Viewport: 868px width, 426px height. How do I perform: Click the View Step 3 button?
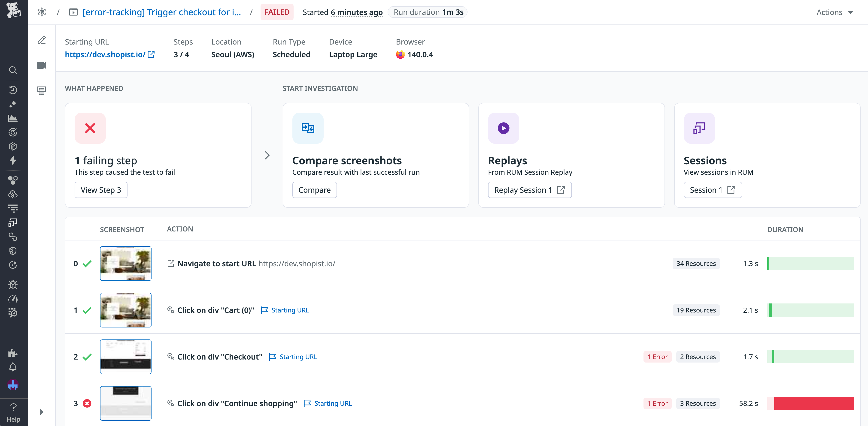pyautogui.click(x=101, y=190)
